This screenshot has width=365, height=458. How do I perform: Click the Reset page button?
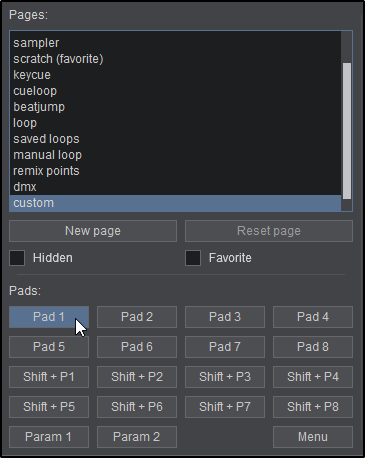[269, 231]
